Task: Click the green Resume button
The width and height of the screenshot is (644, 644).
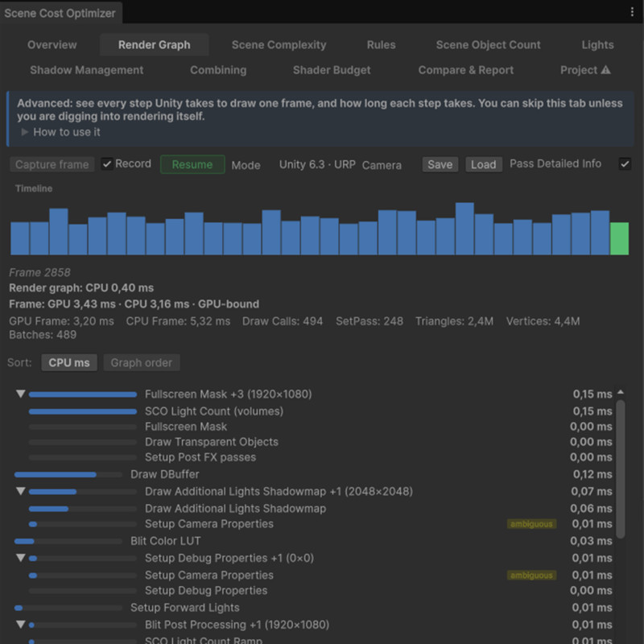Action: point(192,164)
